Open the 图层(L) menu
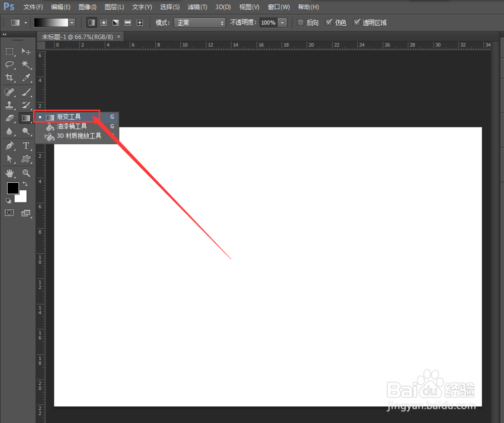This screenshot has width=504, height=423. pyautogui.click(x=114, y=7)
